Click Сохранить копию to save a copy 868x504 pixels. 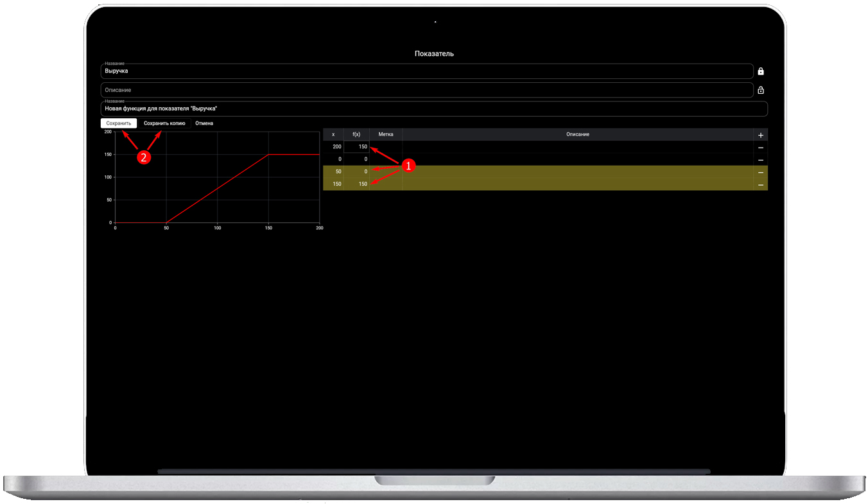(164, 123)
